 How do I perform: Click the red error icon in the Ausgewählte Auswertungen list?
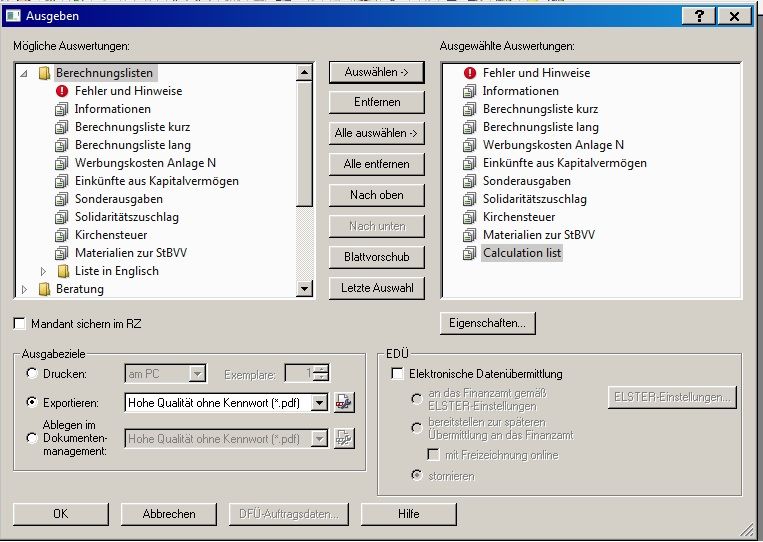[470, 73]
